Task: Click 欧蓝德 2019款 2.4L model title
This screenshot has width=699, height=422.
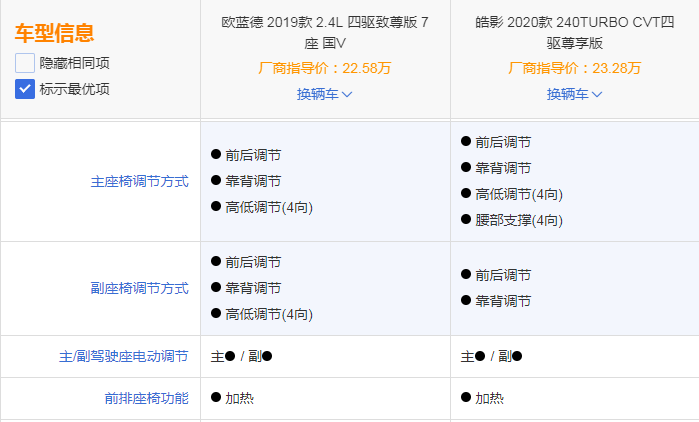Action: tap(325, 33)
